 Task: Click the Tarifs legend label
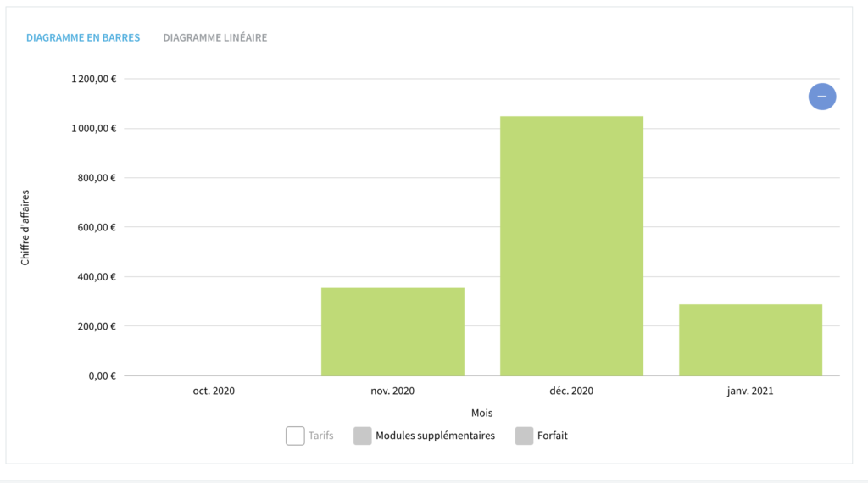pyautogui.click(x=321, y=436)
